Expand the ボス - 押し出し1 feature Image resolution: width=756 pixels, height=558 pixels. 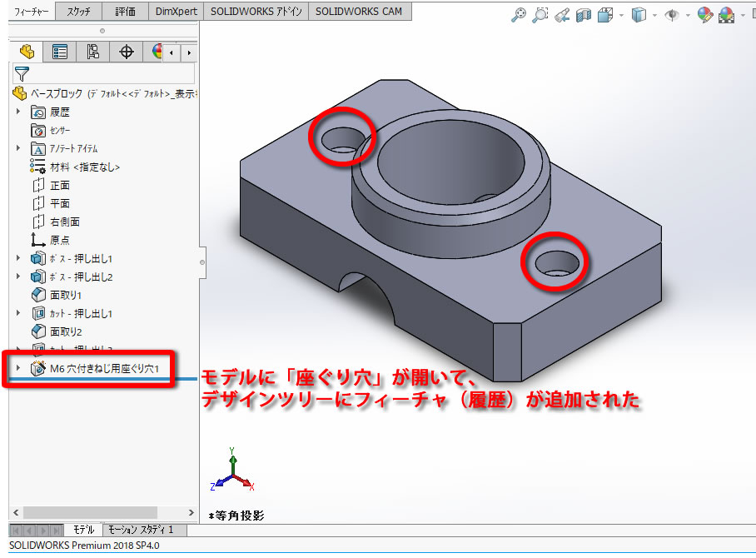(x=18, y=258)
